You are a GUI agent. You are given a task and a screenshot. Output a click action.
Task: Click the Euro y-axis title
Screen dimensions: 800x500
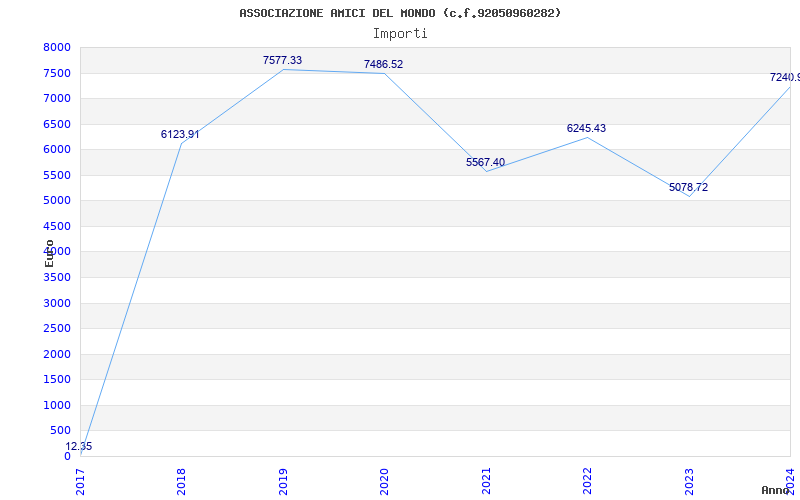pos(49,253)
